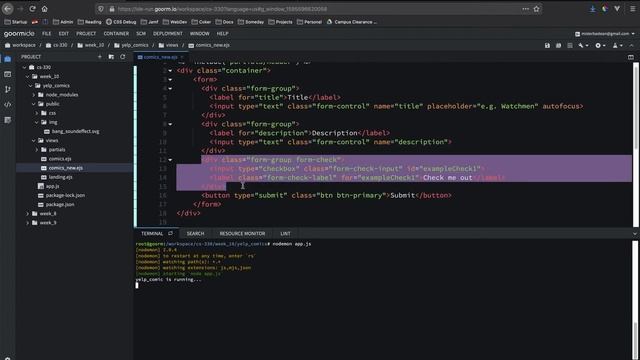Open the code brackets sidebar icon
This screenshot has height=360, width=640.
pos(8,104)
